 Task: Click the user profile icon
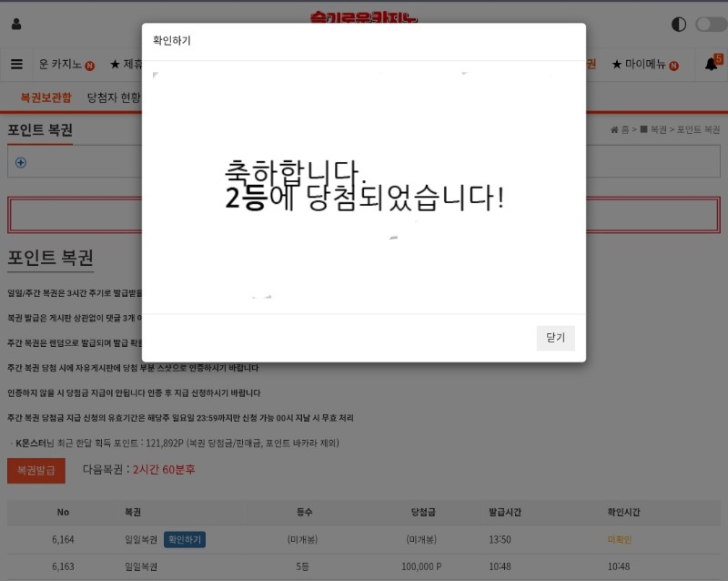point(16,25)
